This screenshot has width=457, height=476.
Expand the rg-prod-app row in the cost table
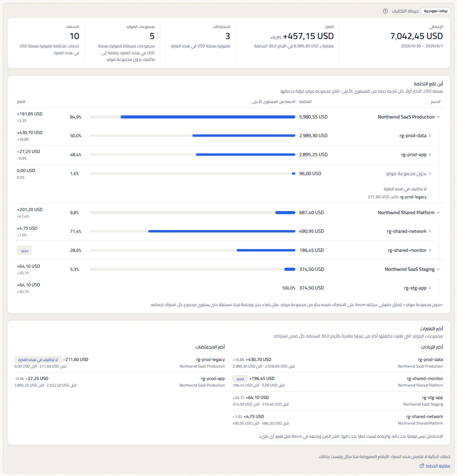[430, 155]
